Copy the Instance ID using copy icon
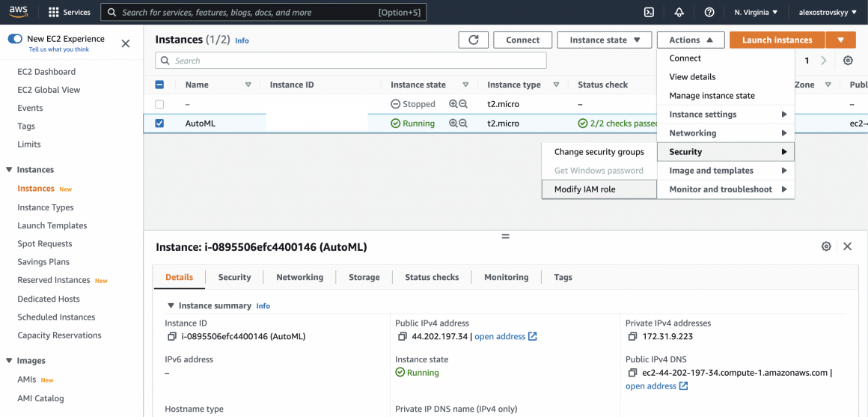Viewport: 868px width, 417px height. point(171,337)
